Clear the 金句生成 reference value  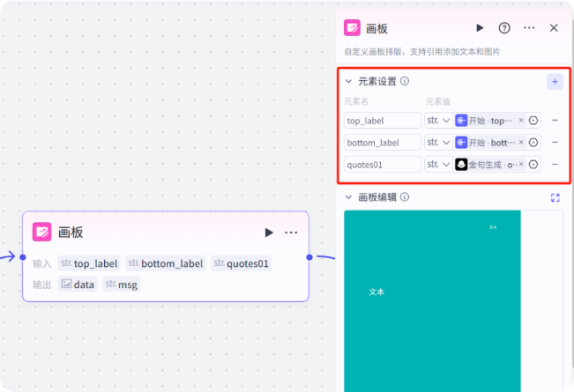pos(521,165)
